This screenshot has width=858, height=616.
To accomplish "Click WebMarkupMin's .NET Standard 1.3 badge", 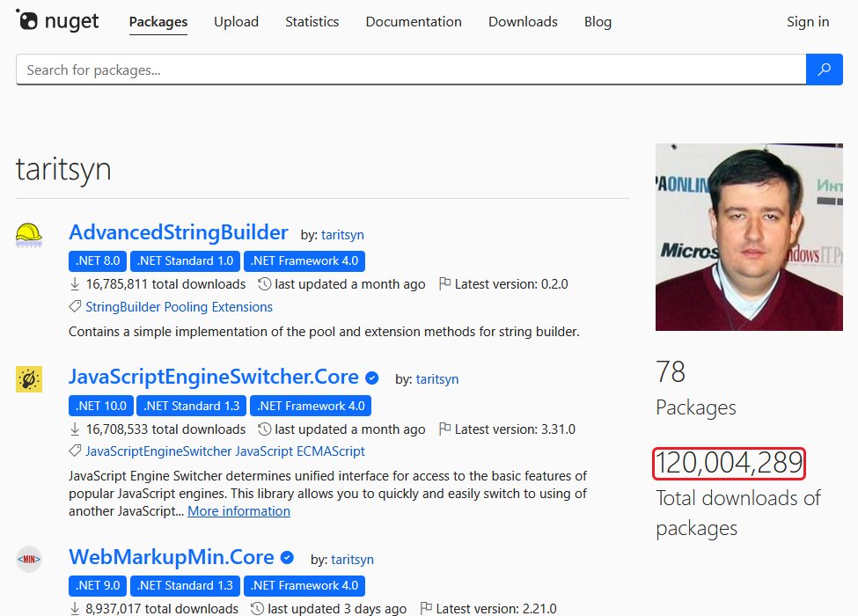I will coord(185,585).
